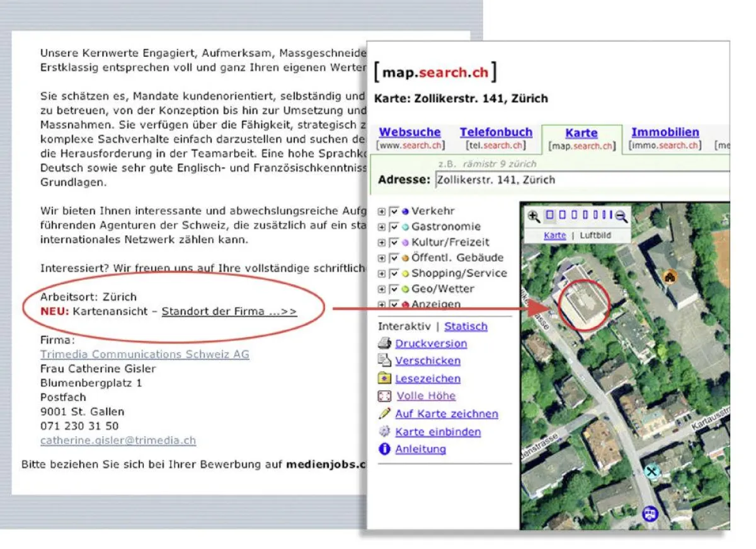Viewport: 756px width, 549px height.
Task: Select the zoom-in magnifier on the map
Action: tap(533, 215)
